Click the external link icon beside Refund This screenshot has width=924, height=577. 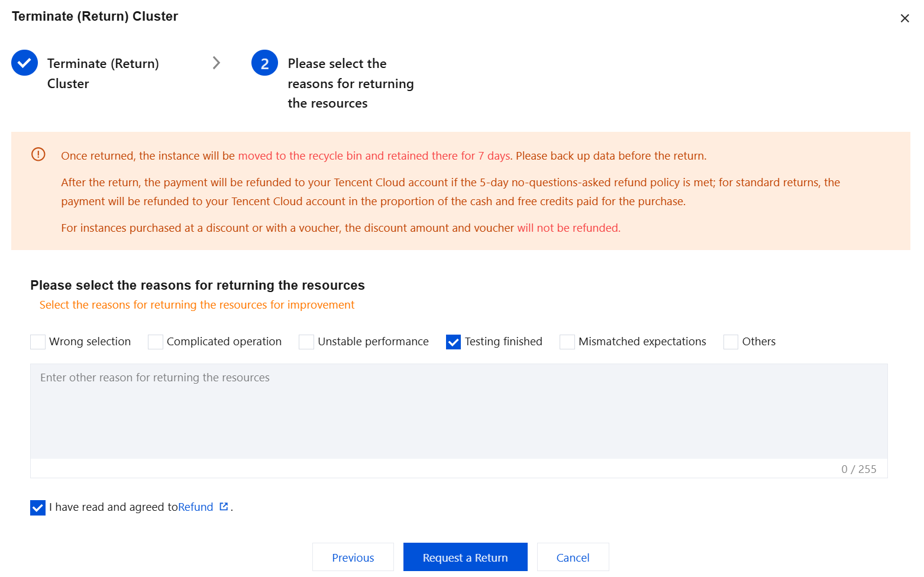coord(224,507)
